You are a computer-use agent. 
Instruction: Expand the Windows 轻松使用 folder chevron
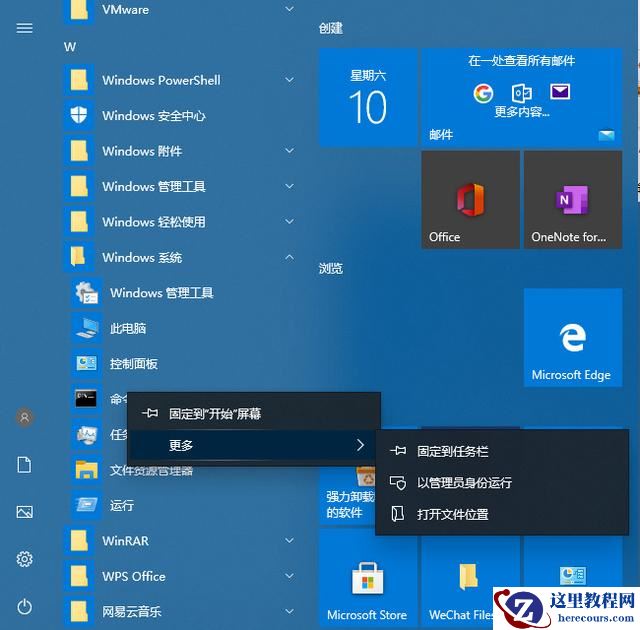(x=289, y=222)
